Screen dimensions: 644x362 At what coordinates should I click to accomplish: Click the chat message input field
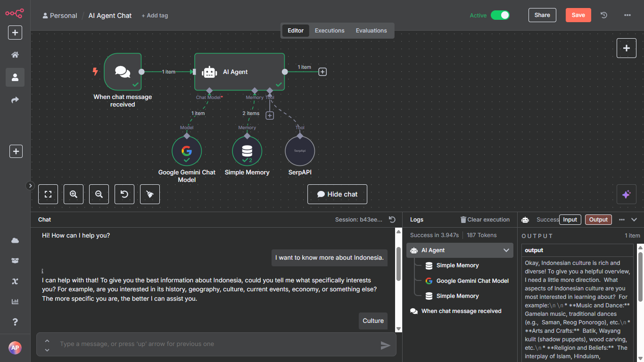point(216,344)
